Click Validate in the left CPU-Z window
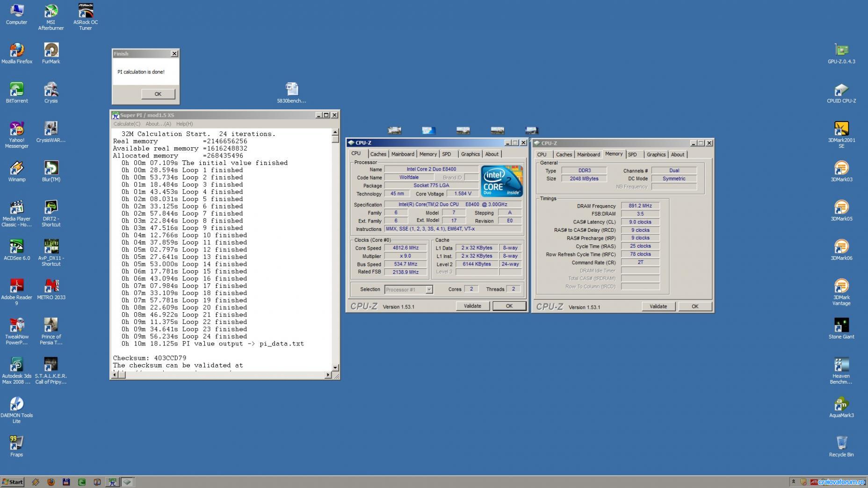The height and width of the screenshot is (488, 868). (x=472, y=306)
